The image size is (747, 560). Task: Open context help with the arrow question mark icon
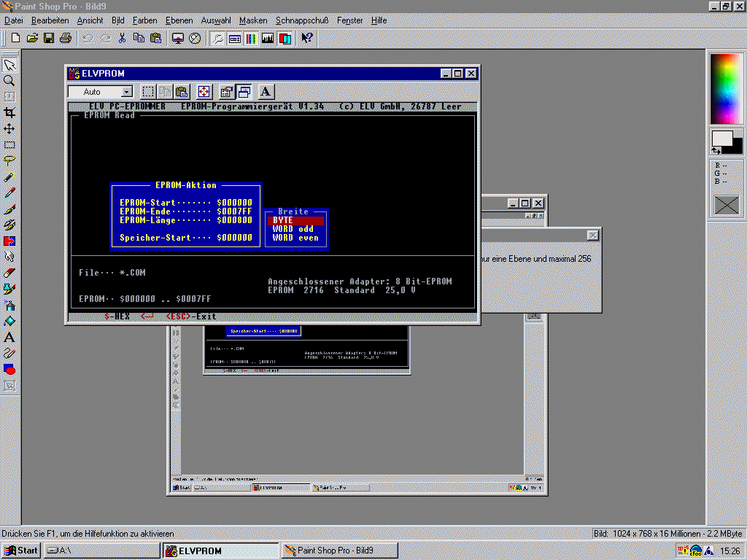pos(307,38)
